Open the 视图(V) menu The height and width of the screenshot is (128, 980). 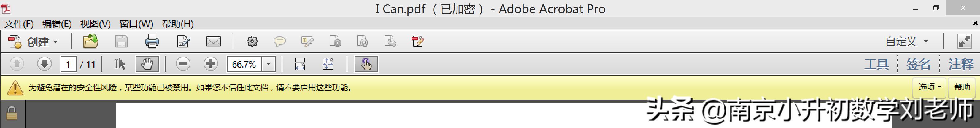click(x=95, y=24)
